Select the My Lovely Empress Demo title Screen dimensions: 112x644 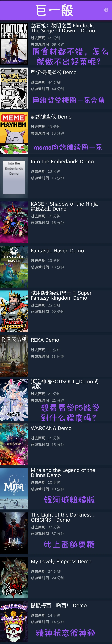[61, 562]
